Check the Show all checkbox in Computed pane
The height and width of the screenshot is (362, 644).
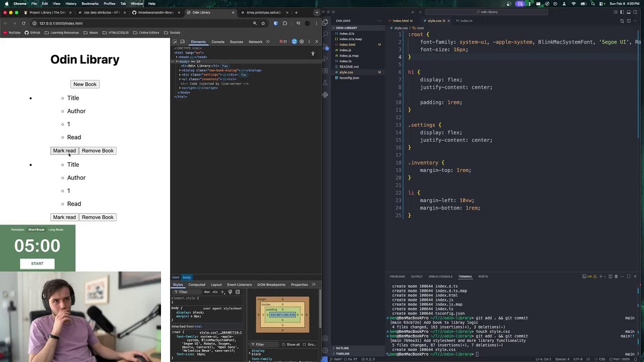pos(283,344)
